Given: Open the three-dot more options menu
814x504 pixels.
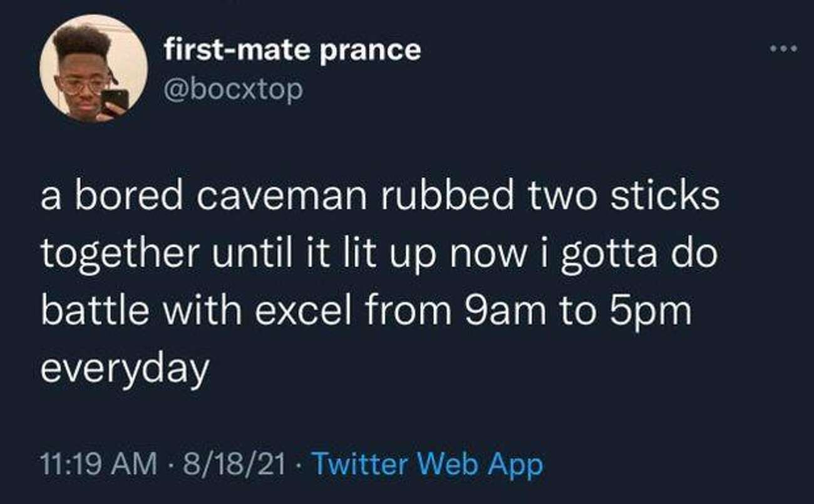Looking at the screenshot, I should (784, 49).
